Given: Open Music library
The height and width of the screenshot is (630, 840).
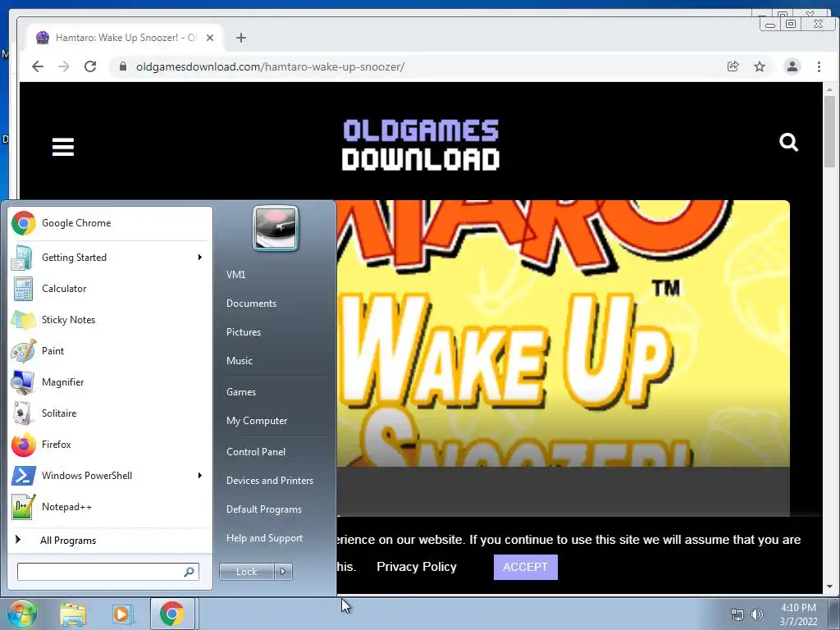Looking at the screenshot, I should (x=240, y=361).
